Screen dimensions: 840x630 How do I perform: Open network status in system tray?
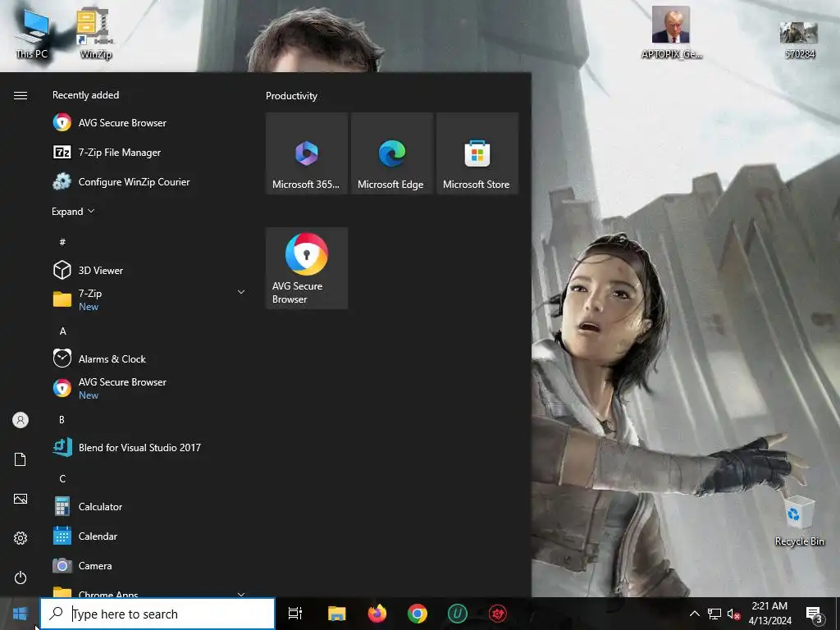coord(714,614)
